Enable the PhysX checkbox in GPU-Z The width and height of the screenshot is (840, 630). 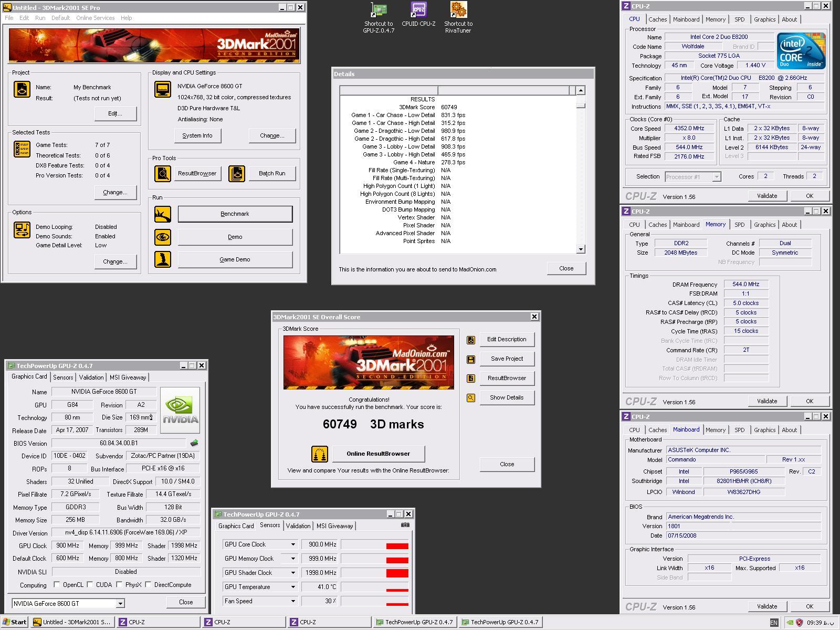click(120, 584)
